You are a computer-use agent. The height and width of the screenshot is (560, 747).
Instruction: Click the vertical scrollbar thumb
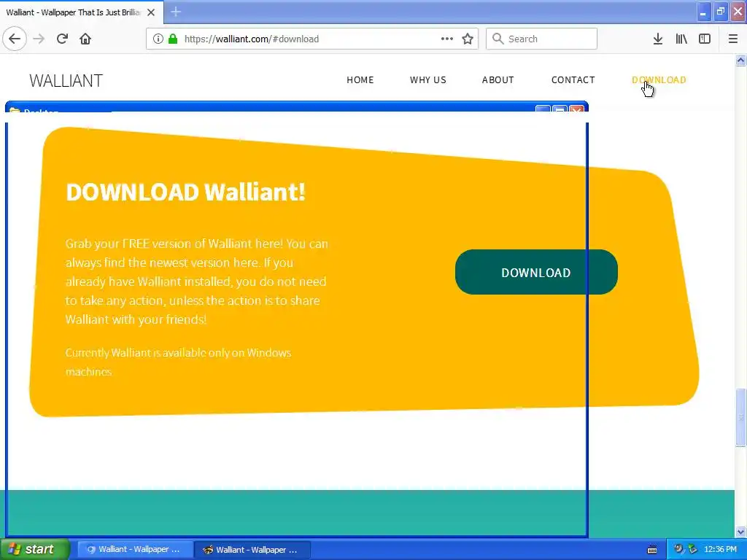(740, 418)
